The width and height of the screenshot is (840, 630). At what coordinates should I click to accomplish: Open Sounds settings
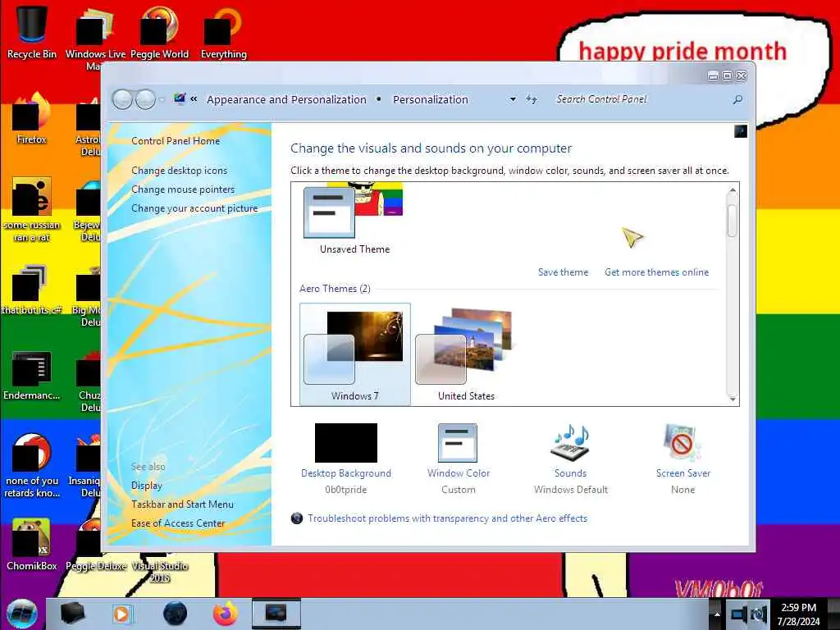pos(571,459)
